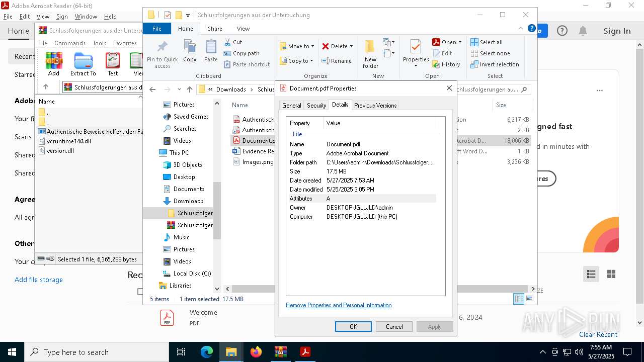Open the Move to dropdown
Viewport: 644px width, 362px height.
point(297,46)
